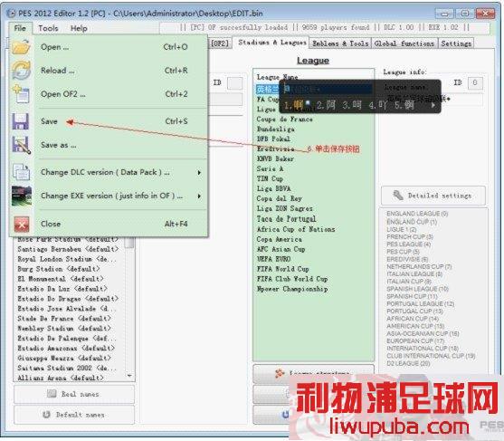Click the Change EXE version stadium icon
Viewport: 504px width, 441px height.
(22, 196)
